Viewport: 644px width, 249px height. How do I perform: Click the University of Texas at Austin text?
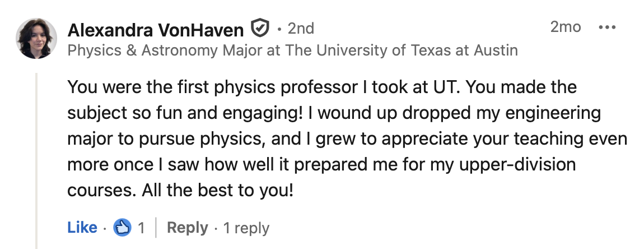(402, 50)
